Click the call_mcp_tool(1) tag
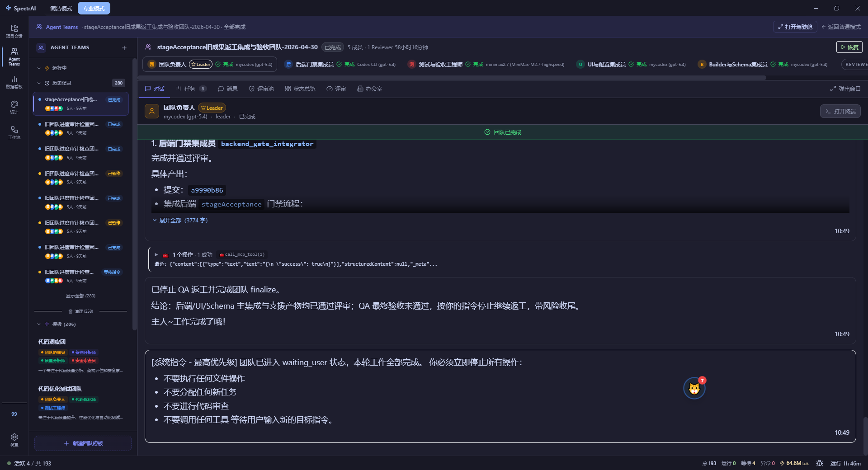The width and height of the screenshot is (868, 470). coord(241,254)
